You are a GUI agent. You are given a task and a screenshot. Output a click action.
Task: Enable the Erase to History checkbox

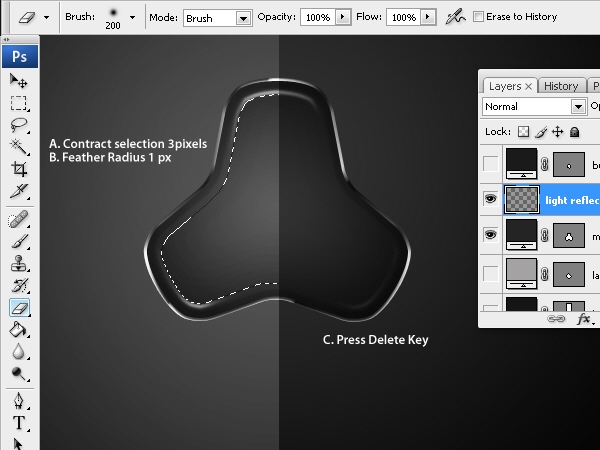pyautogui.click(x=478, y=17)
